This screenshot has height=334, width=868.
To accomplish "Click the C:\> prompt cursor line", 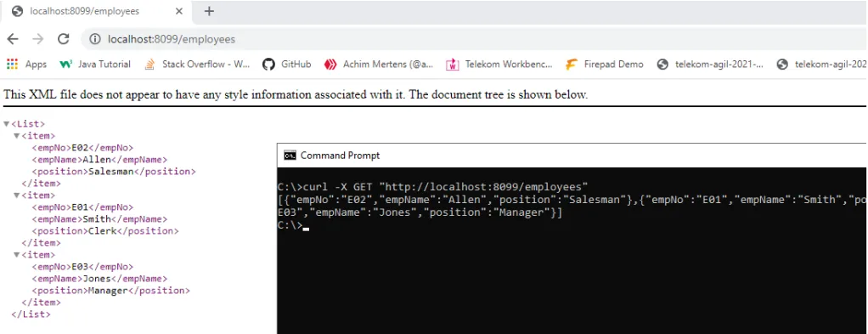I will [x=293, y=226].
